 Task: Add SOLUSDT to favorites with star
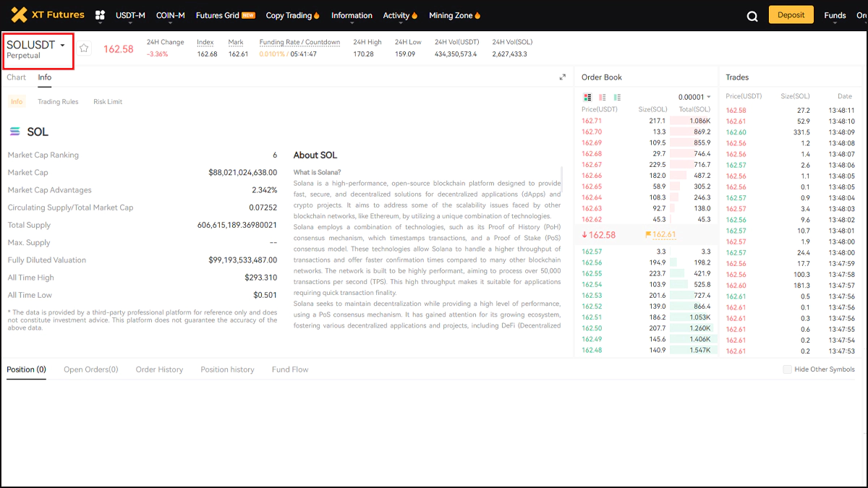84,48
